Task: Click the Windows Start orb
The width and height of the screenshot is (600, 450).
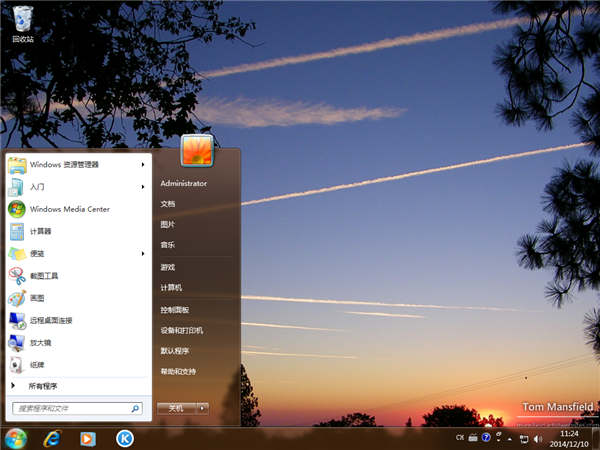Action: 16,439
